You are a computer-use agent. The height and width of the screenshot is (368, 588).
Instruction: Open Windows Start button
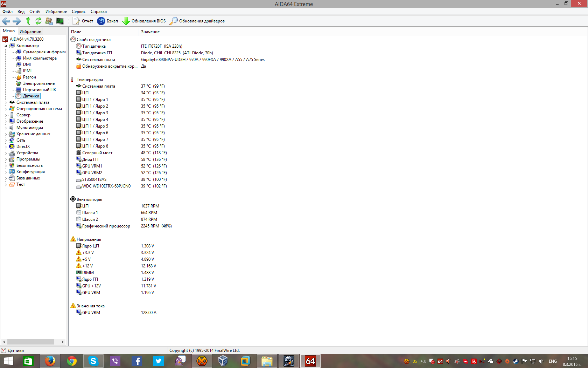tap(8, 361)
